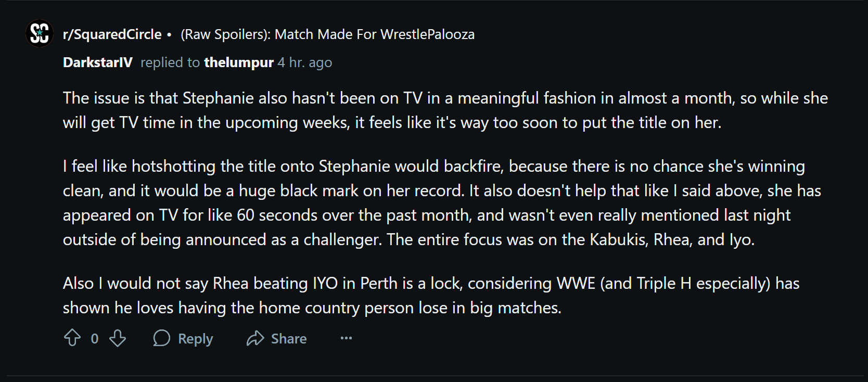The width and height of the screenshot is (868, 382).
Task: Click the comment vote count of 0
Action: (95, 339)
